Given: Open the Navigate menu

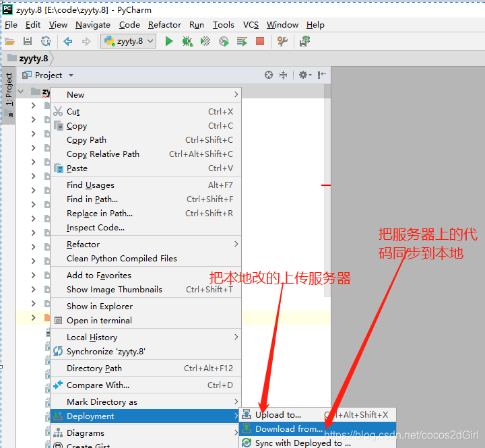Looking at the screenshot, I should click(93, 25).
